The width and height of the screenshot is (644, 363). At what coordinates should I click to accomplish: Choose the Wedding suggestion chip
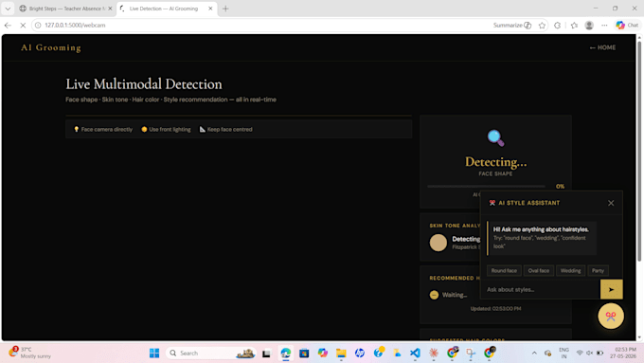pyautogui.click(x=570, y=270)
